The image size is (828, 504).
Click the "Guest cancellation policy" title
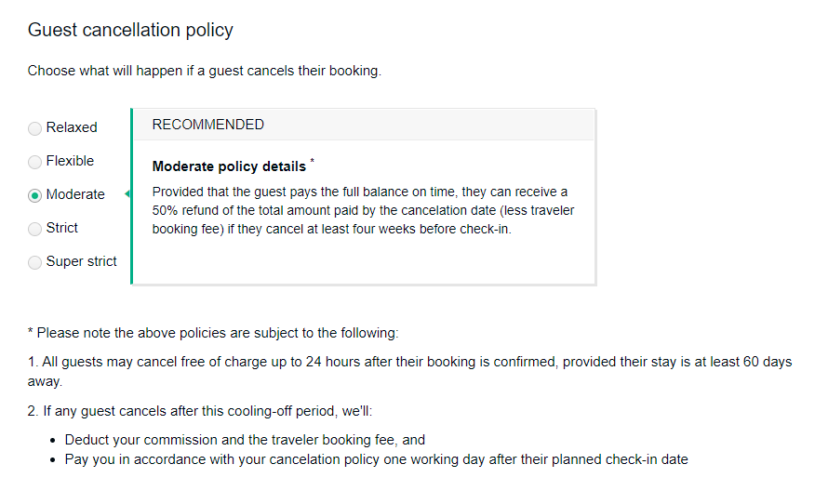[x=130, y=30]
